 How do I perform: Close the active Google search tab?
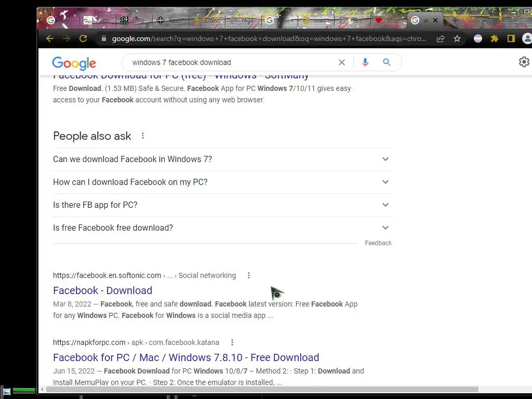tap(435, 20)
